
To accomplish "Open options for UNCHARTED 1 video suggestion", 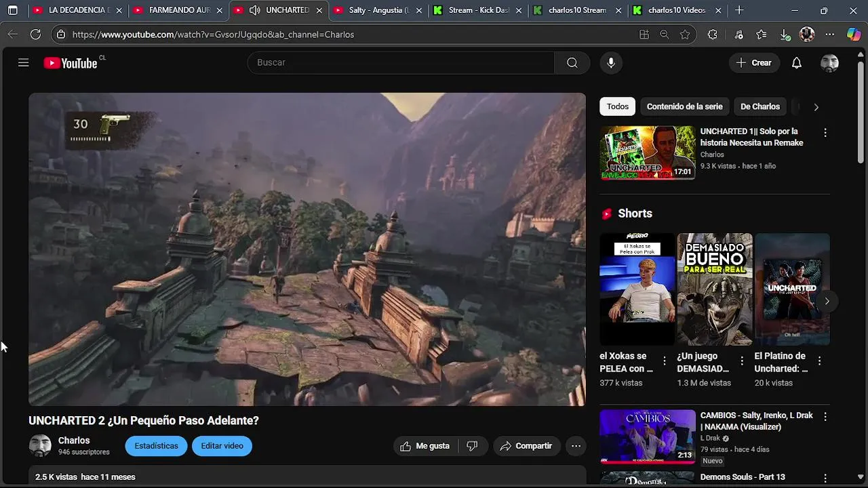I will click(x=825, y=133).
